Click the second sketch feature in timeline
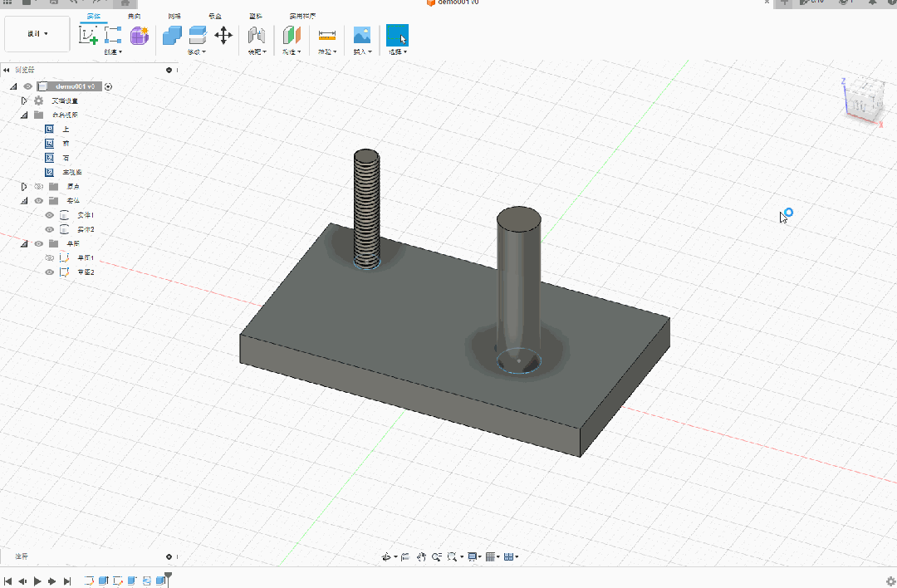 point(118,581)
